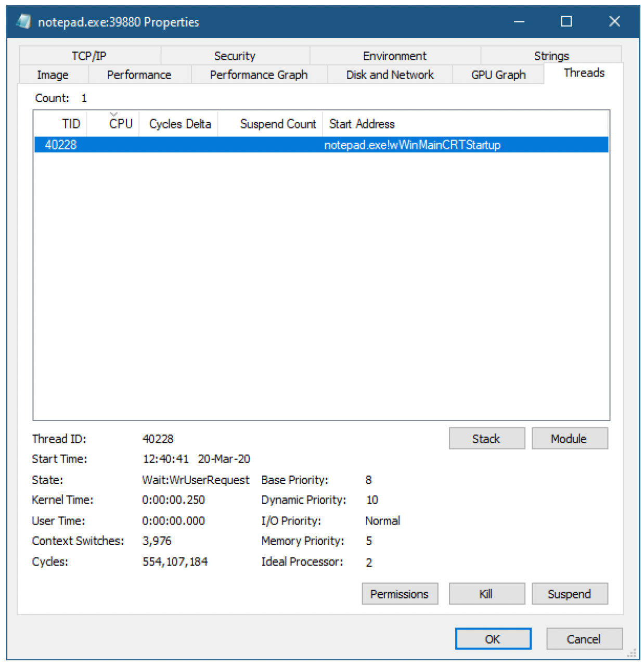Screen dimensions: 644x665
Task: Click the Module button
Action: [x=570, y=439]
